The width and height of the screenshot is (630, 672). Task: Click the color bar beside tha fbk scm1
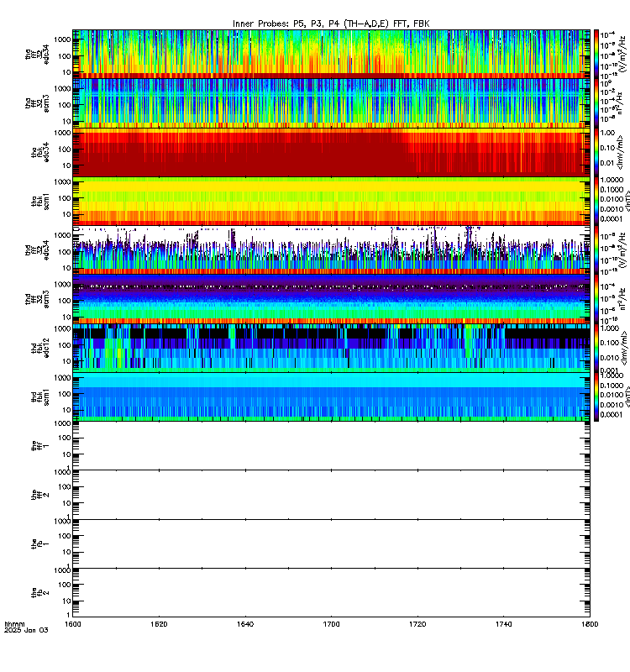tap(596, 201)
